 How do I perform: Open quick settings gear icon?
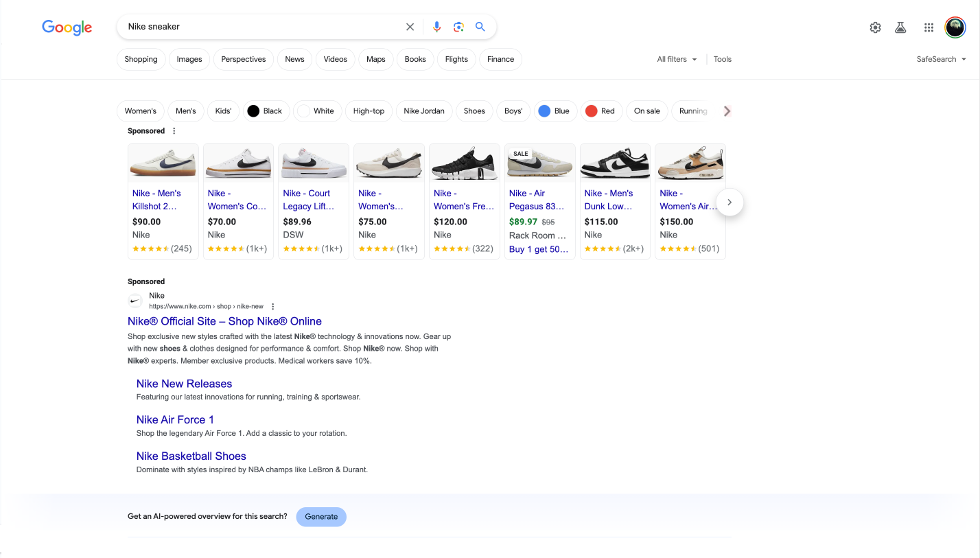(x=875, y=27)
